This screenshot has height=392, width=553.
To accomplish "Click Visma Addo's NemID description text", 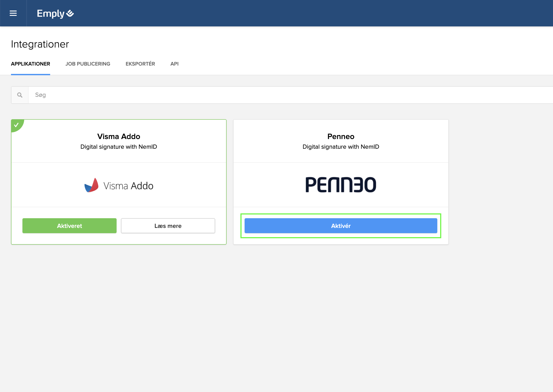I will pos(119,147).
